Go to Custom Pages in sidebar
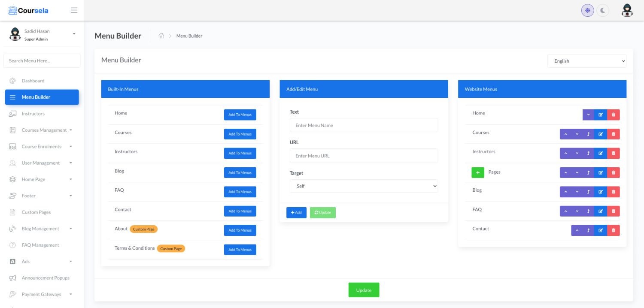The width and height of the screenshot is (644, 308). 36,212
